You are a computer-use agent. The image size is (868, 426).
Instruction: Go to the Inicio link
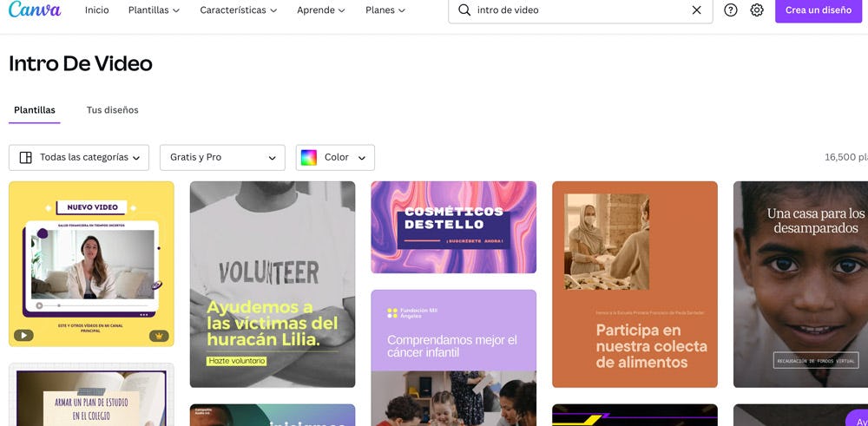(97, 10)
